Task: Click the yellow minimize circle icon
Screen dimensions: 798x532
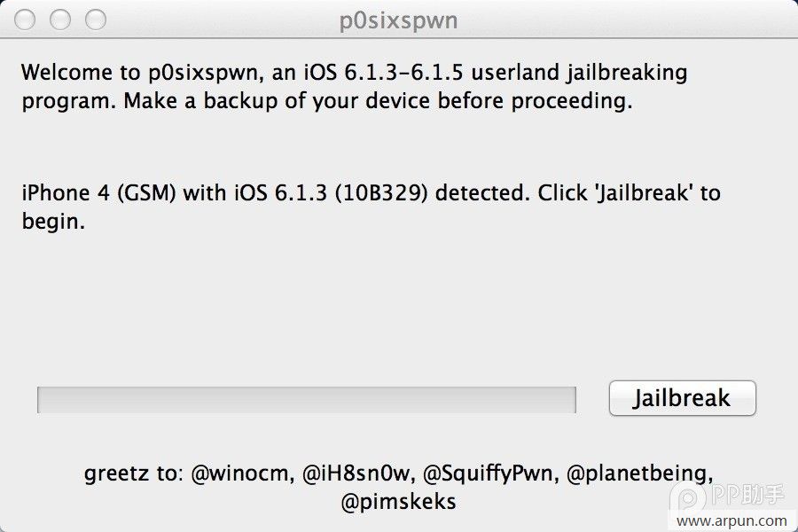Action: click(x=60, y=18)
